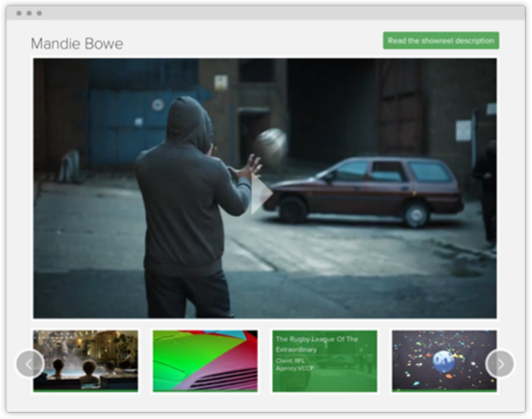The image size is (532, 419).
Task: Go to previous thumbnails with left arrow
Action: (x=30, y=364)
